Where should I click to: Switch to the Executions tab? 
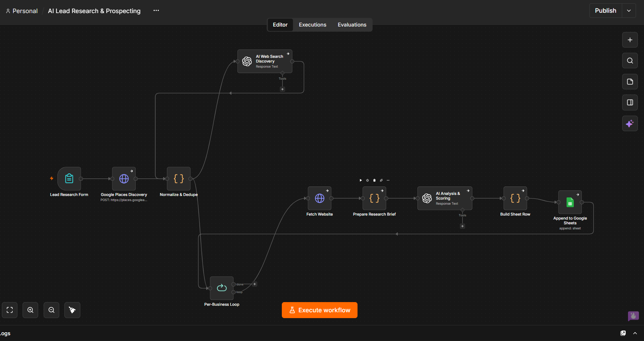312,25
